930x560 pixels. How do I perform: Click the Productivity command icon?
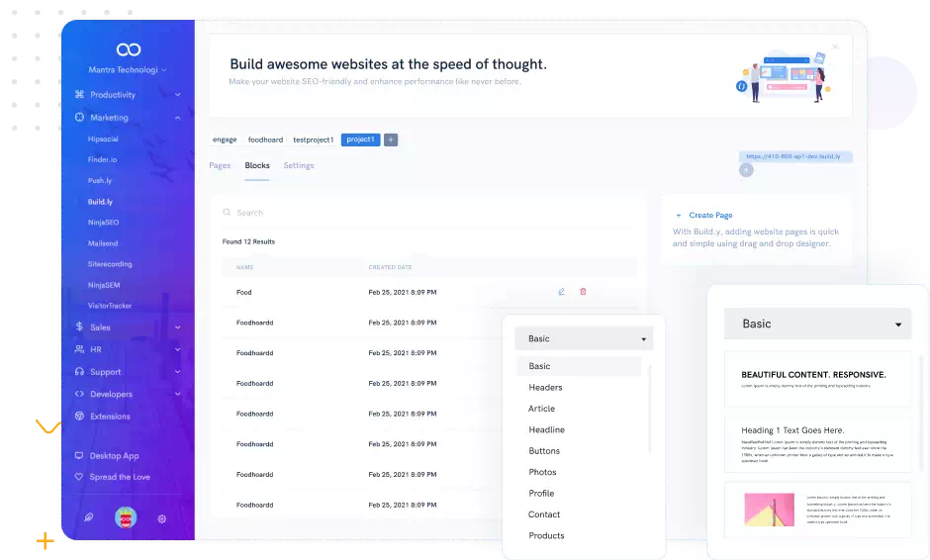tap(79, 94)
